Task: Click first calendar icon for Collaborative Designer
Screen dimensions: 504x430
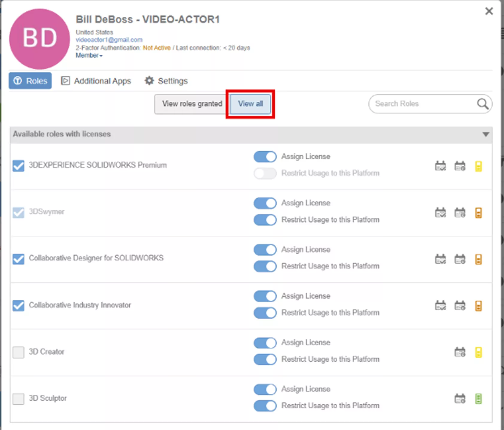Action: (x=440, y=259)
